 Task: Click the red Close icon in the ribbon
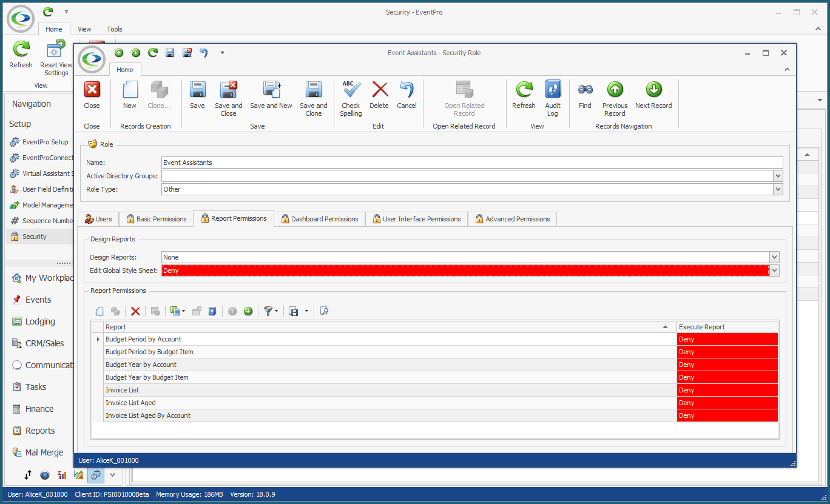tap(92, 90)
